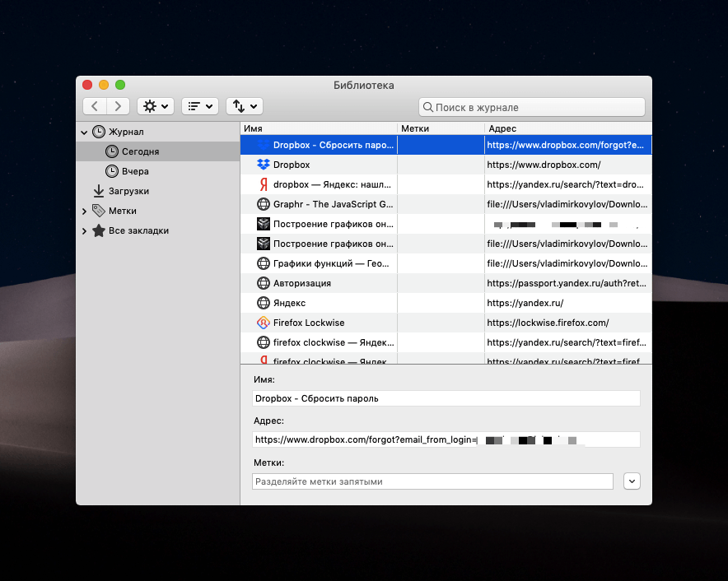Select Вчера in the sidebar

(x=158, y=171)
